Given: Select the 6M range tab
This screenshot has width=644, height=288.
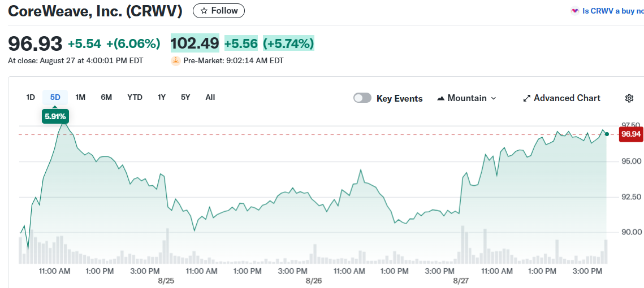Looking at the screenshot, I should click(106, 97).
